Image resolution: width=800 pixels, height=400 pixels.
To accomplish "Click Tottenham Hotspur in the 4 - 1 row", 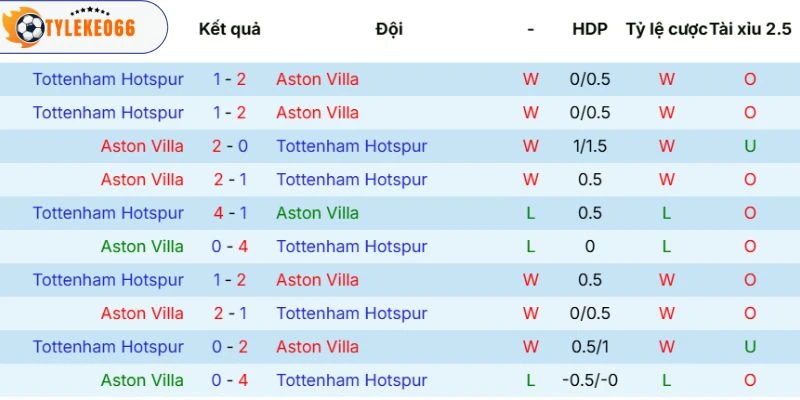I will [x=108, y=213].
